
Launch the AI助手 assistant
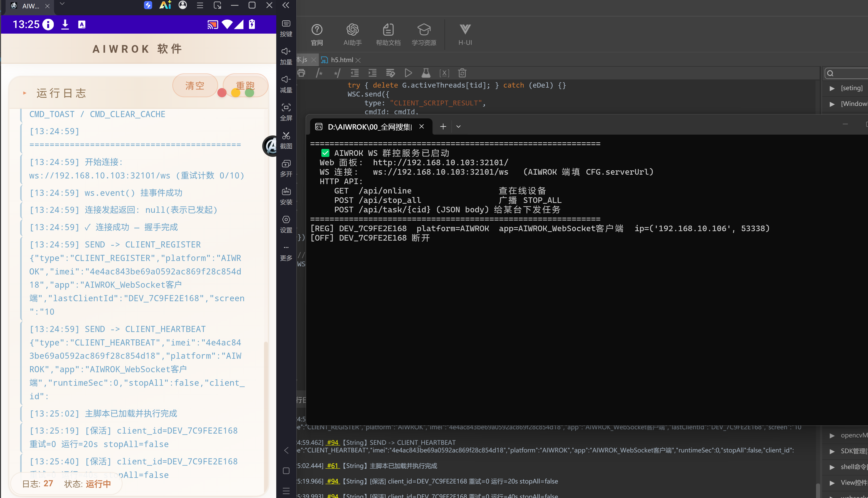coord(352,35)
